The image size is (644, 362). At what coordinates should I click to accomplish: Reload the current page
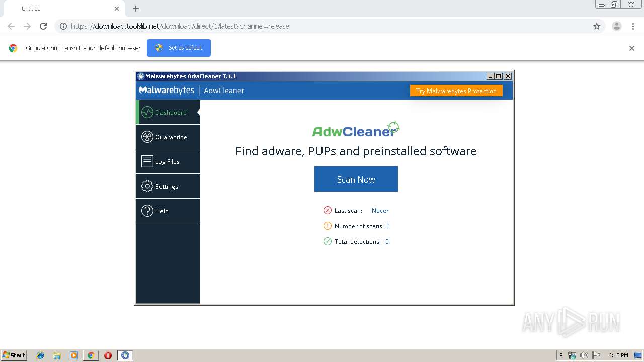click(x=43, y=26)
